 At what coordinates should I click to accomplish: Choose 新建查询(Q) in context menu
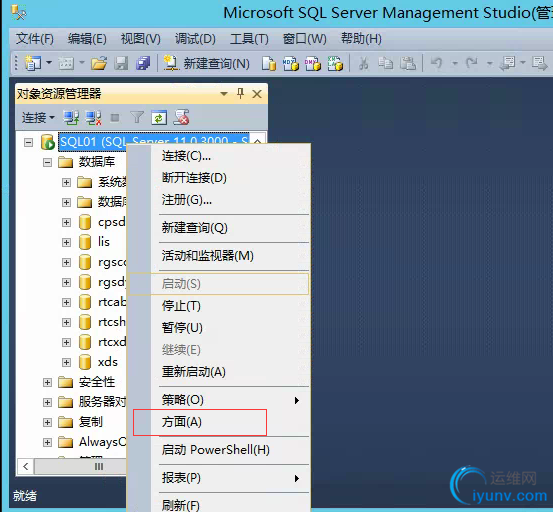point(219,228)
